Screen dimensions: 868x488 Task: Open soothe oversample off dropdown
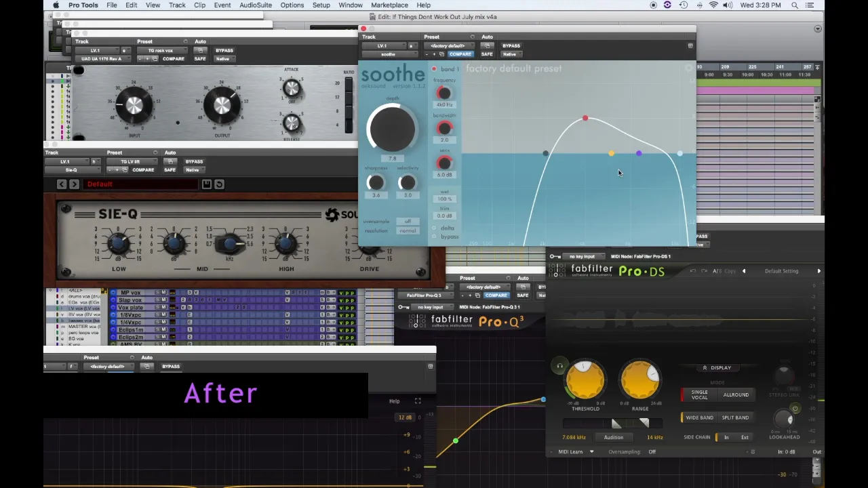[x=408, y=222]
